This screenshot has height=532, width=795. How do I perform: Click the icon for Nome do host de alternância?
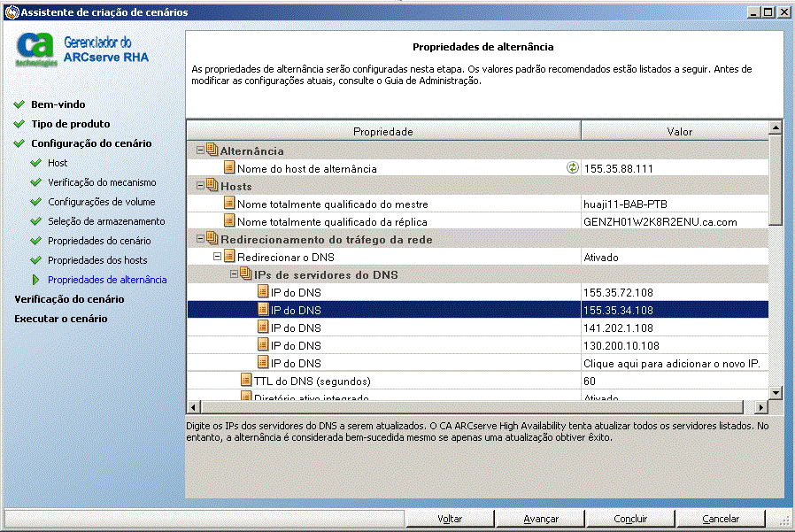(x=229, y=168)
